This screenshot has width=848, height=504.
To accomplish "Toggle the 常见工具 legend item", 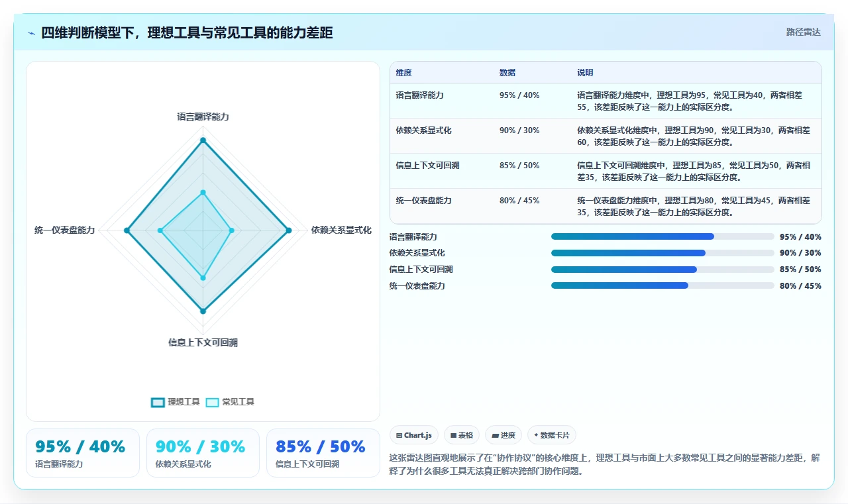I will pos(230,402).
